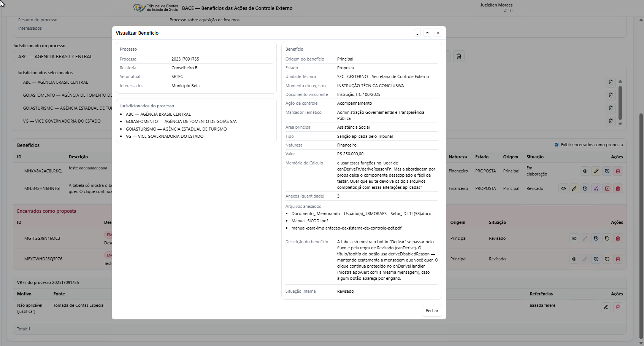Open history for the 'Em elaboração' benefit

[607, 171]
